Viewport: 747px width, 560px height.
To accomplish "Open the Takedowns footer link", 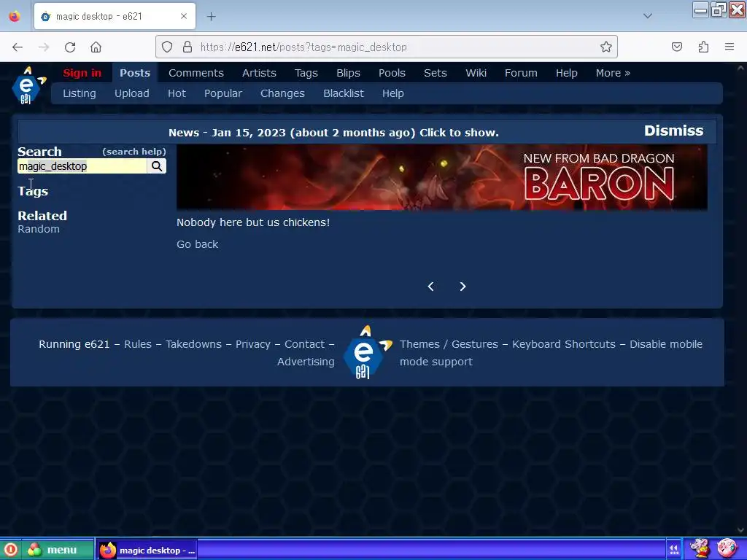I will point(193,344).
